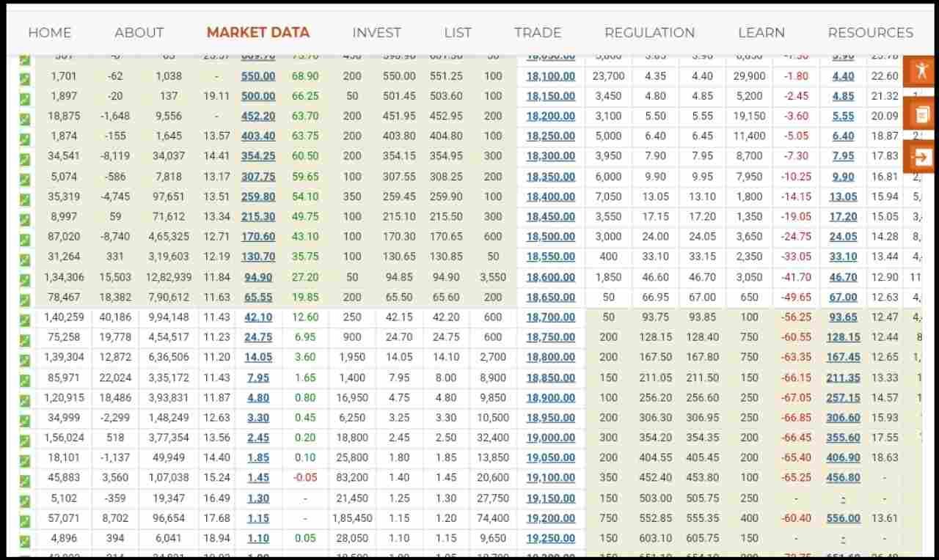Open the chart icon for the 18,200.00 strike row
This screenshot has width=939, height=560.
coord(25,118)
